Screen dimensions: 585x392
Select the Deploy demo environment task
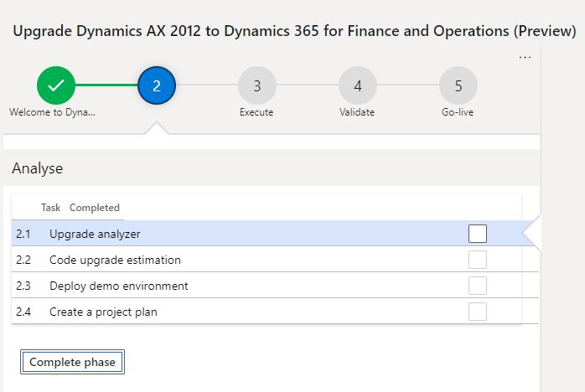click(x=276, y=286)
